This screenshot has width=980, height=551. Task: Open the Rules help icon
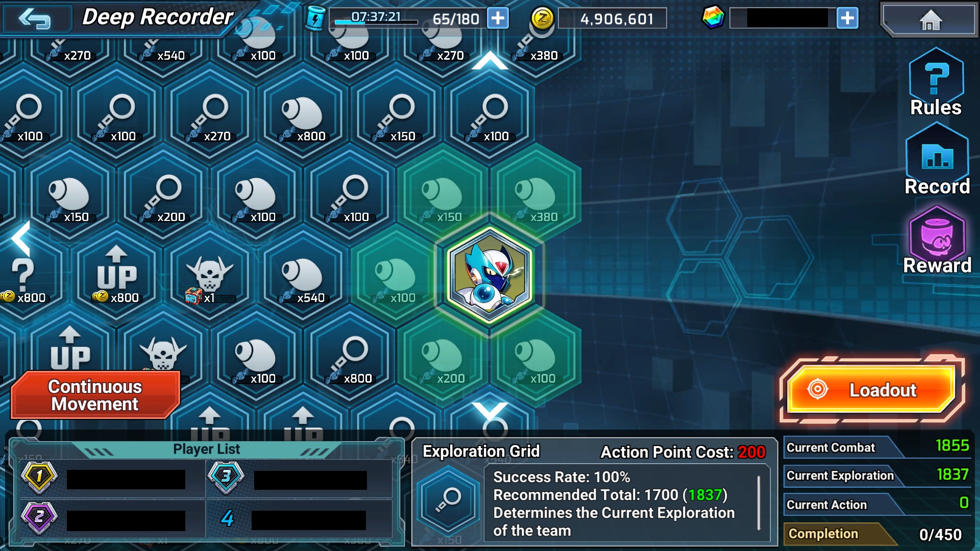pyautogui.click(x=936, y=82)
